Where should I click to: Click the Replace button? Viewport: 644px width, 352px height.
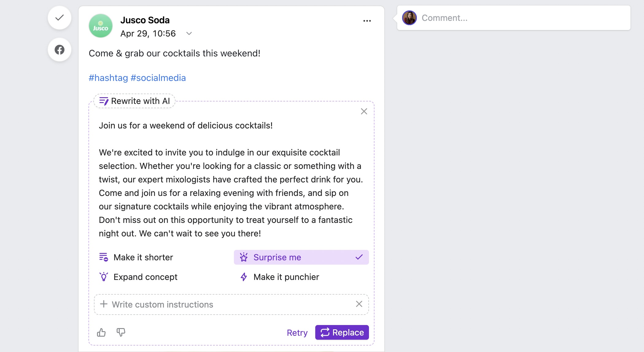click(342, 332)
